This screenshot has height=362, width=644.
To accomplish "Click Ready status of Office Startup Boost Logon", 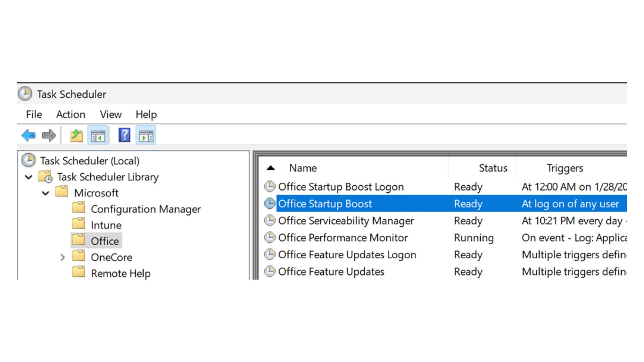I will [468, 187].
